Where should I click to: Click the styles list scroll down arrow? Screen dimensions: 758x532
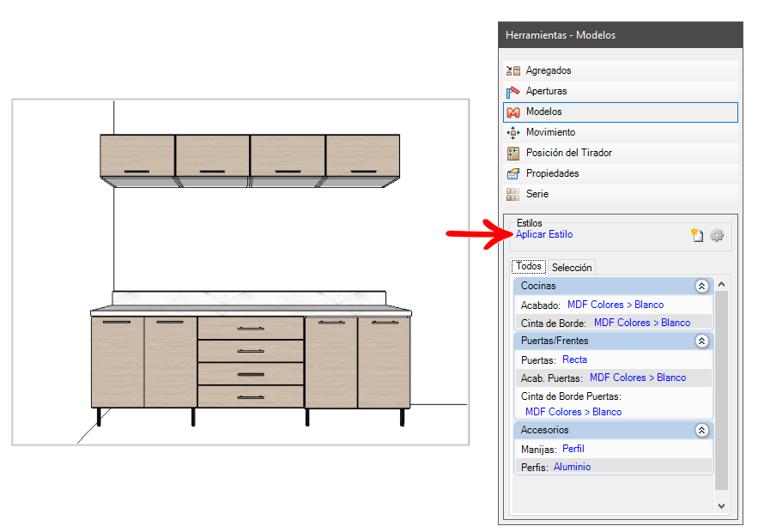721,506
